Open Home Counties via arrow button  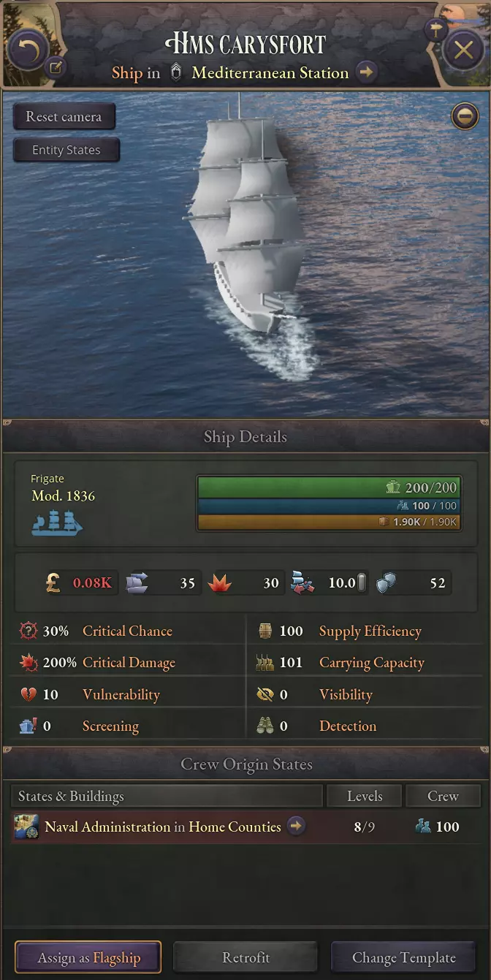coord(296,827)
